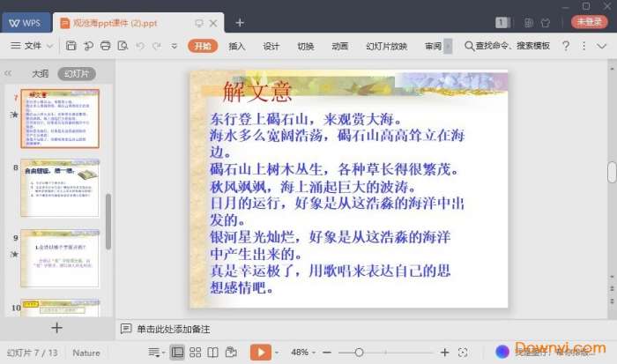Click the notes icon beside the notes field
Viewport: 617px width, 364px height.
pyautogui.click(x=126, y=329)
